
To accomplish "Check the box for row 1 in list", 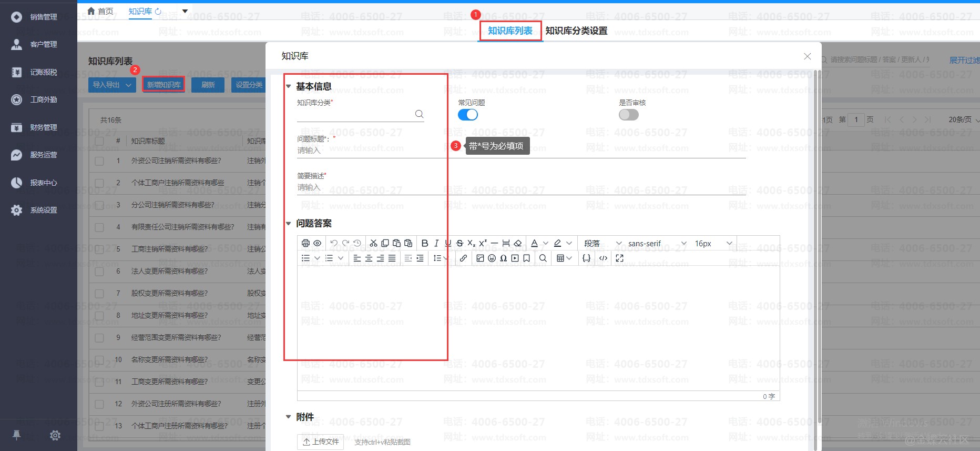I will point(99,161).
